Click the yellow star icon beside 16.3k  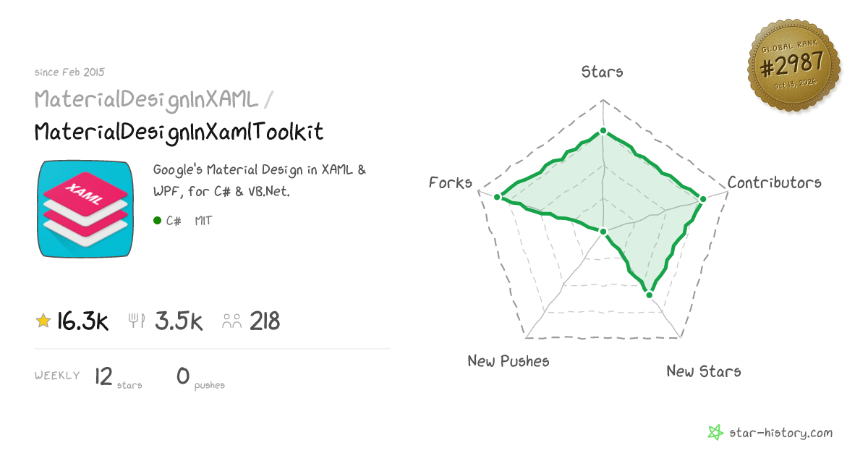tap(43, 321)
